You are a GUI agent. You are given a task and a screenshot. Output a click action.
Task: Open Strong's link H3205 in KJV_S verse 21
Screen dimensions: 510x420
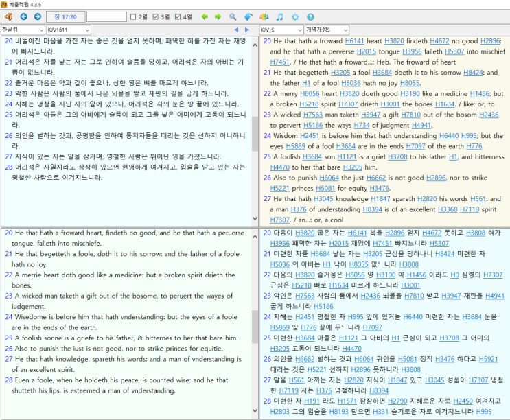tap(340, 73)
